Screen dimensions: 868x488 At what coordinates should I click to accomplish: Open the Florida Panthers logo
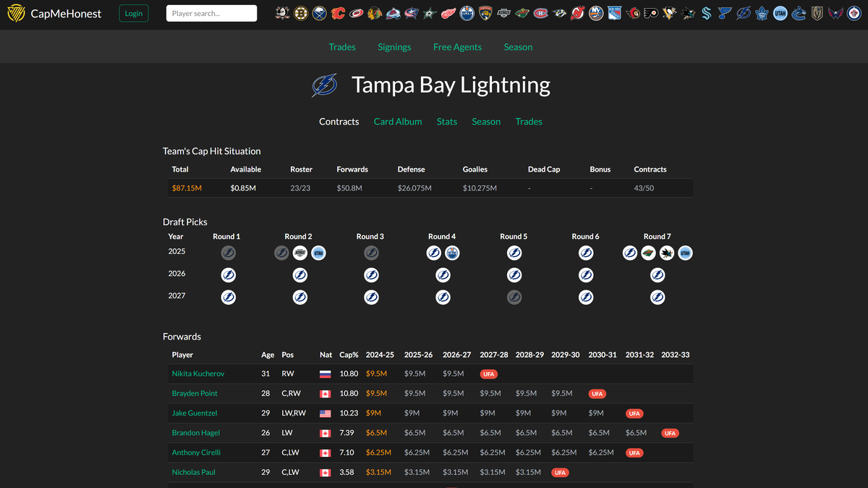point(485,13)
